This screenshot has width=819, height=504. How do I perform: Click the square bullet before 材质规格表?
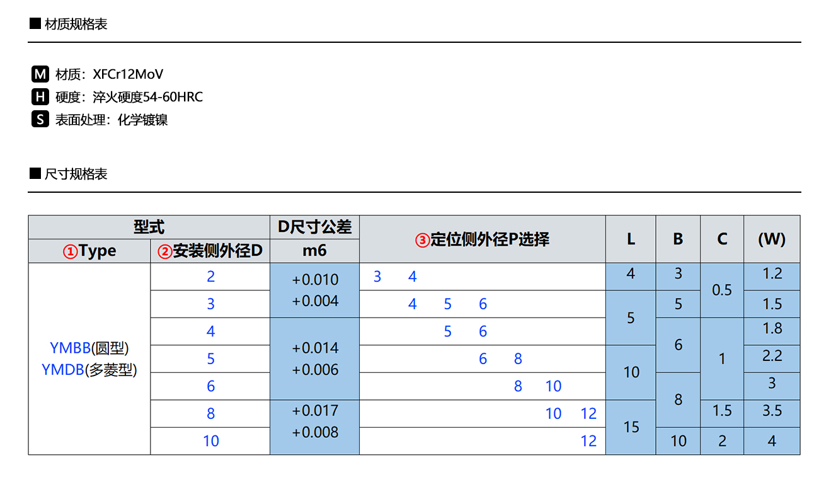click(35, 24)
